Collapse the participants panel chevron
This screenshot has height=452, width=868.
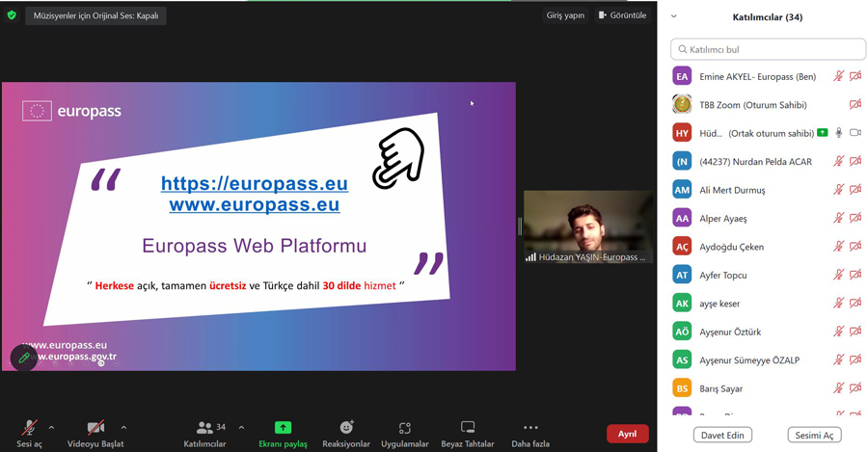[674, 16]
